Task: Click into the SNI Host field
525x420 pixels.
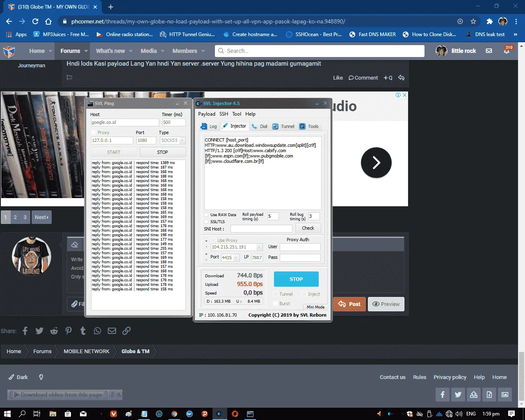Action: point(261,228)
